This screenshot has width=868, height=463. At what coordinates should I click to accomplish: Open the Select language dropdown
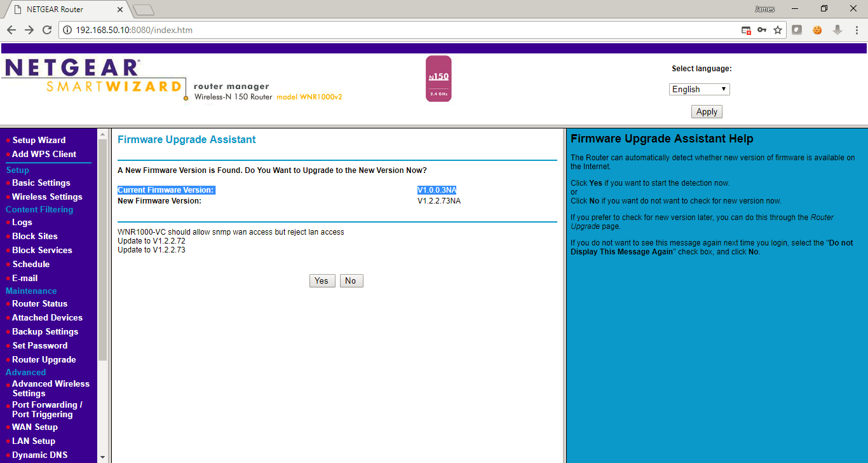pyautogui.click(x=700, y=89)
